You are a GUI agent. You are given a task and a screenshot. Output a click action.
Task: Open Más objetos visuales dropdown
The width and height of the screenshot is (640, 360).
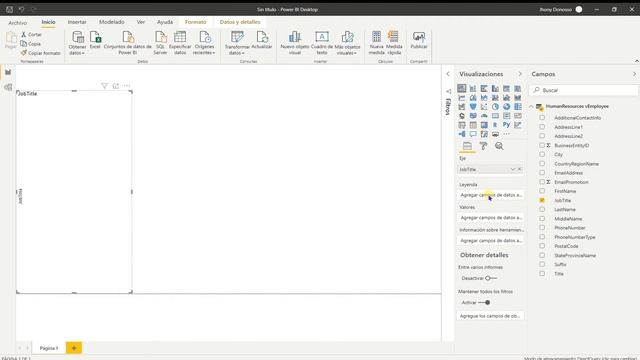[x=347, y=42]
